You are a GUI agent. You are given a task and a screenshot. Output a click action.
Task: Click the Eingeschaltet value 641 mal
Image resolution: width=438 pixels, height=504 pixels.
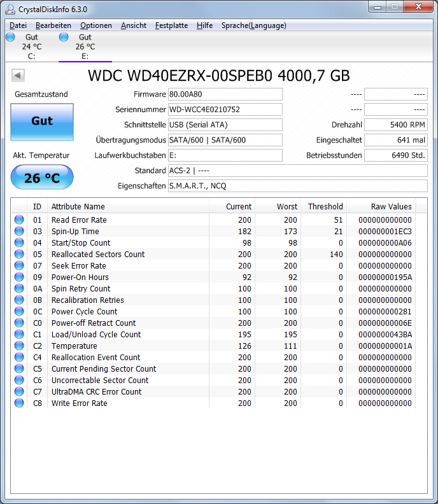(x=396, y=140)
